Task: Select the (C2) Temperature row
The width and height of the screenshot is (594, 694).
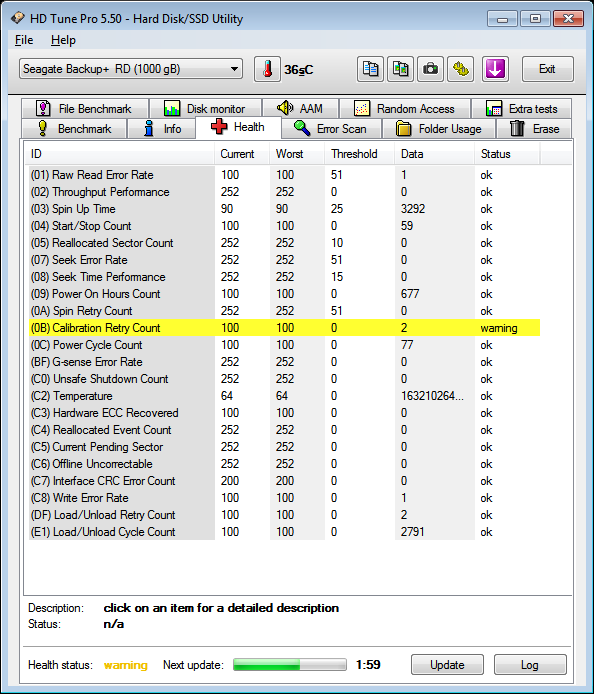Action: (285, 396)
